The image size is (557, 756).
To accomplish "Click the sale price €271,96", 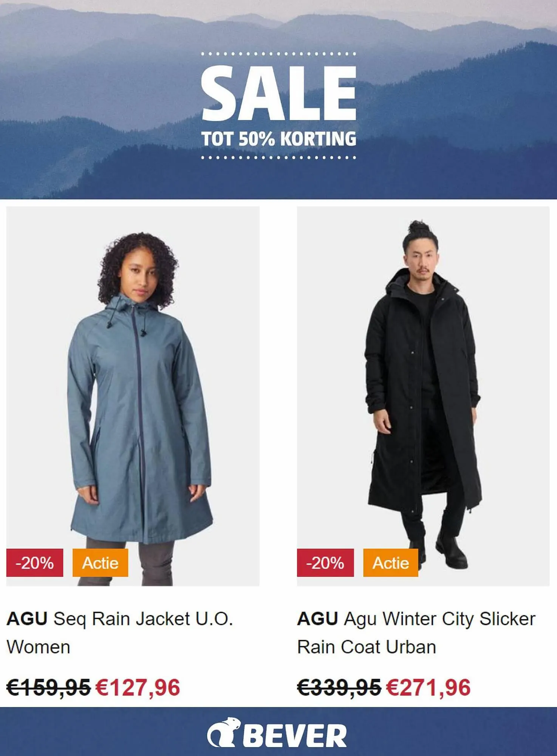I will tap(429, 687).
